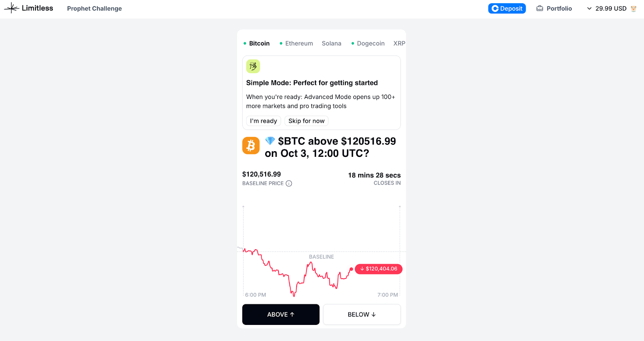The image size is (644, 341).
Task: Click the profile avatar icon
Action: click(x=634, y=8)
